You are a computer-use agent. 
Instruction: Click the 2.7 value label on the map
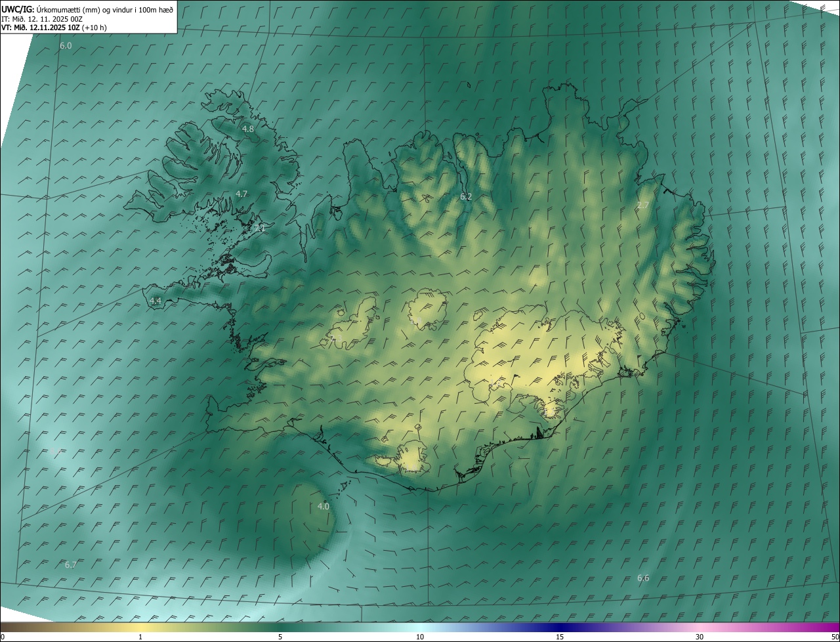tap(643, 205)
